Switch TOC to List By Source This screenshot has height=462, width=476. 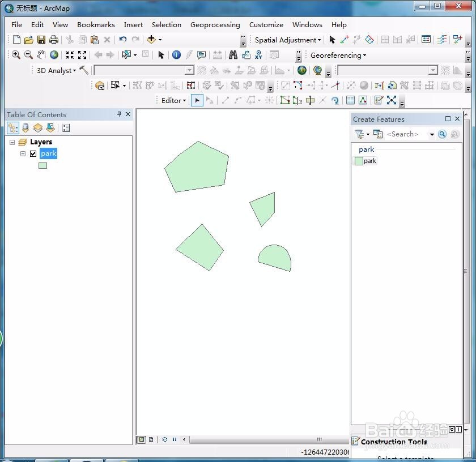click(x=25, y=128)
